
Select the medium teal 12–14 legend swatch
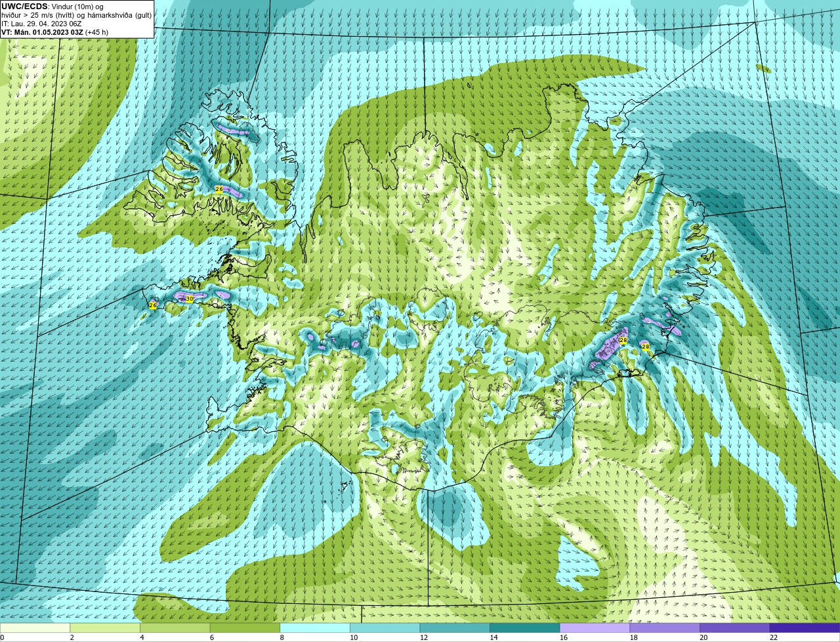pos(455,628)
